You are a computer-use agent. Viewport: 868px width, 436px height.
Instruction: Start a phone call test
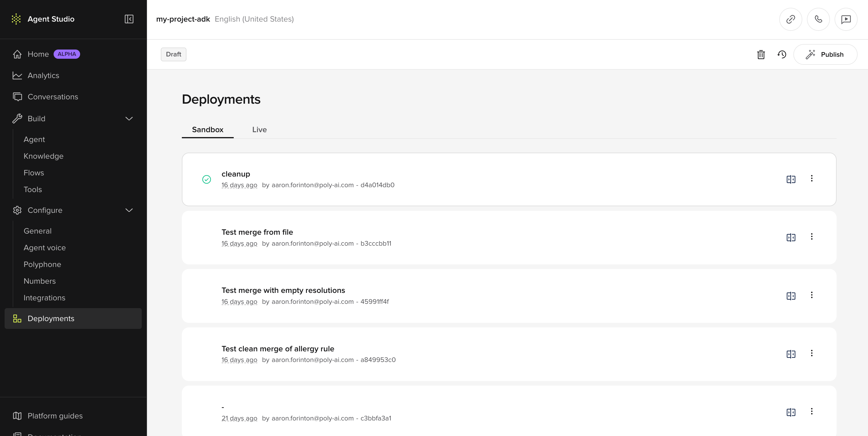[x=818, y=19]
